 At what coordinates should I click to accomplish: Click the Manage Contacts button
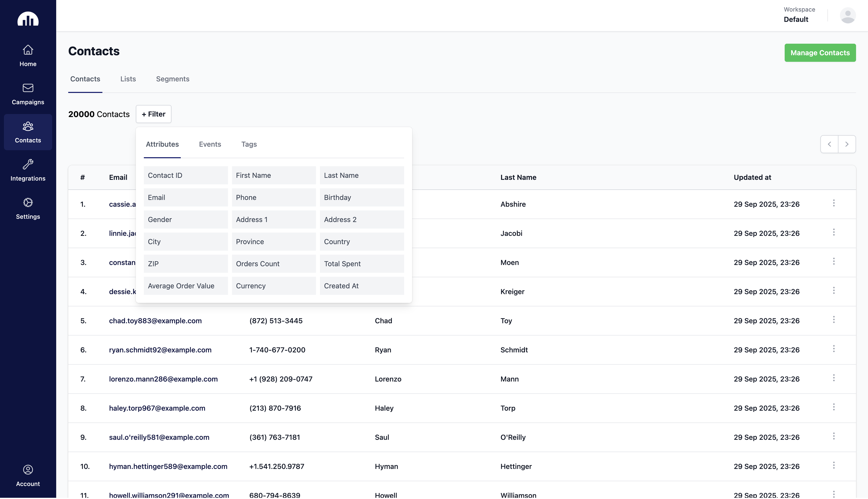[x=820, y=53]
